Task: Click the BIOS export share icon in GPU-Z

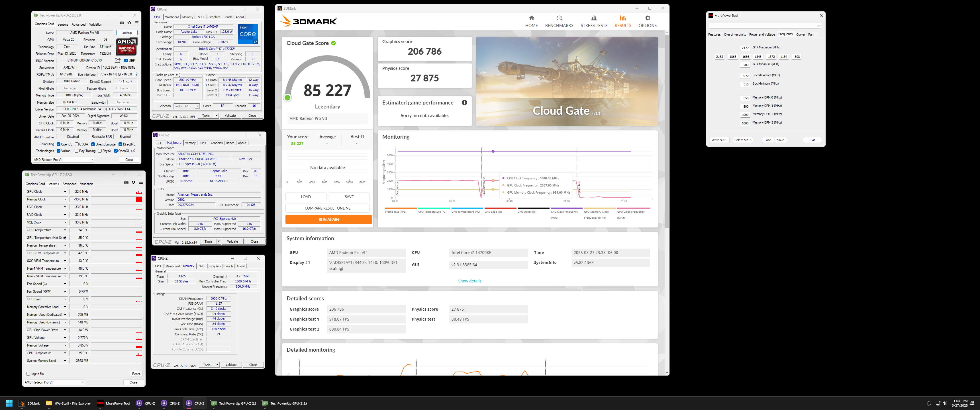Action: (x=118, y=60)
